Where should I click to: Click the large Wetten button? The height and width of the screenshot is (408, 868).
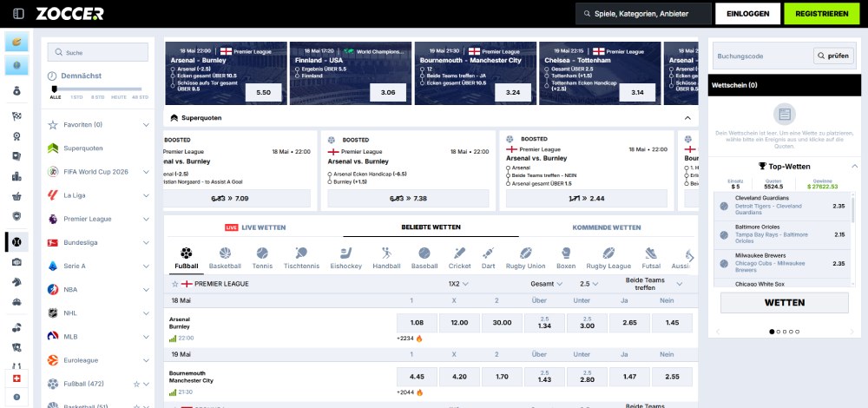click(785, 303)
